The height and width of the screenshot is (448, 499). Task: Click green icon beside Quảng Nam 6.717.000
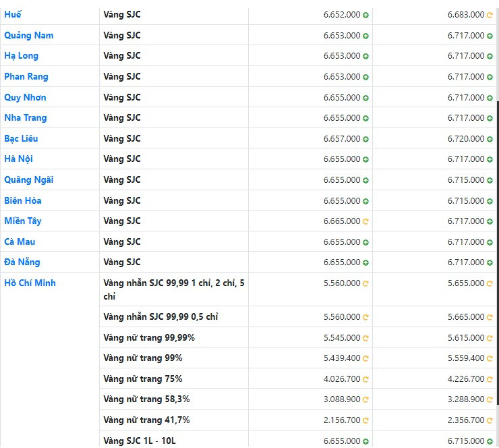[x=490, y=36]
